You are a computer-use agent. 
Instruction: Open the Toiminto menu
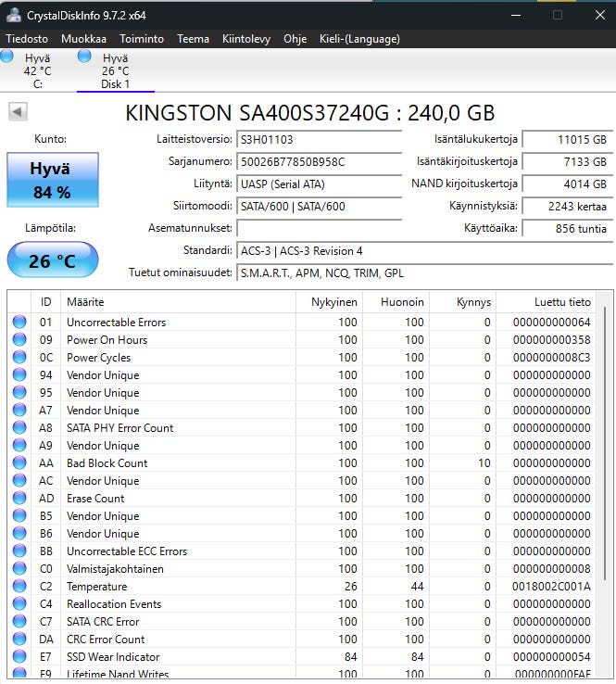click(x=142, y=39)
